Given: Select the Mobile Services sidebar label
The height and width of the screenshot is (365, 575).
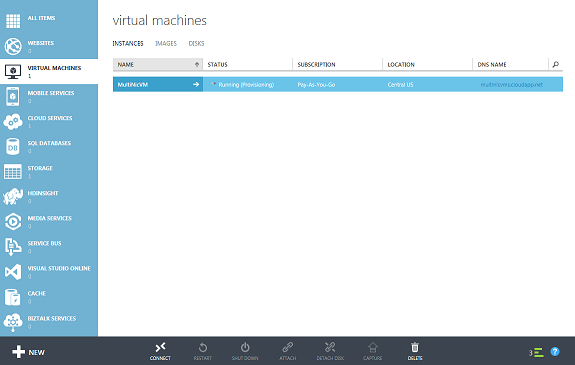Looking at the screenshot, I should point(51,93).
